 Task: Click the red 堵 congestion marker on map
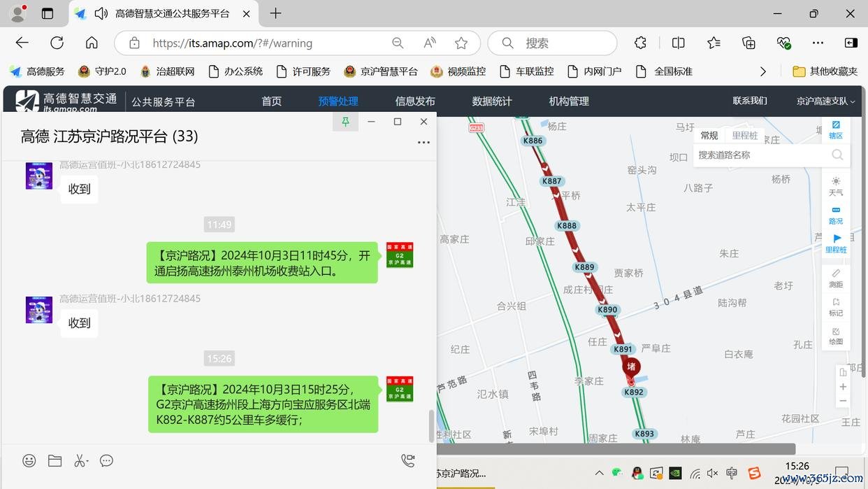631,367
